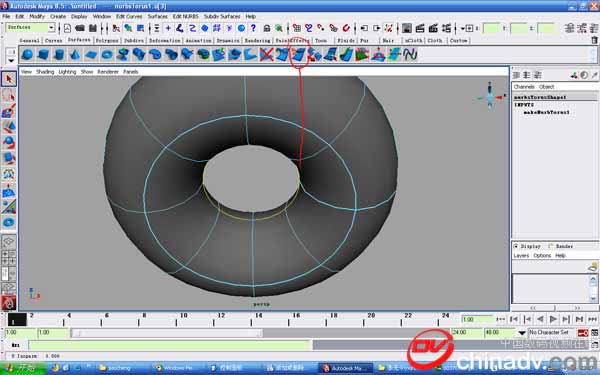This screenshot has height=375, width=600.
Task: Click the playback end time 24.00 field
Action: click(467, 333)
